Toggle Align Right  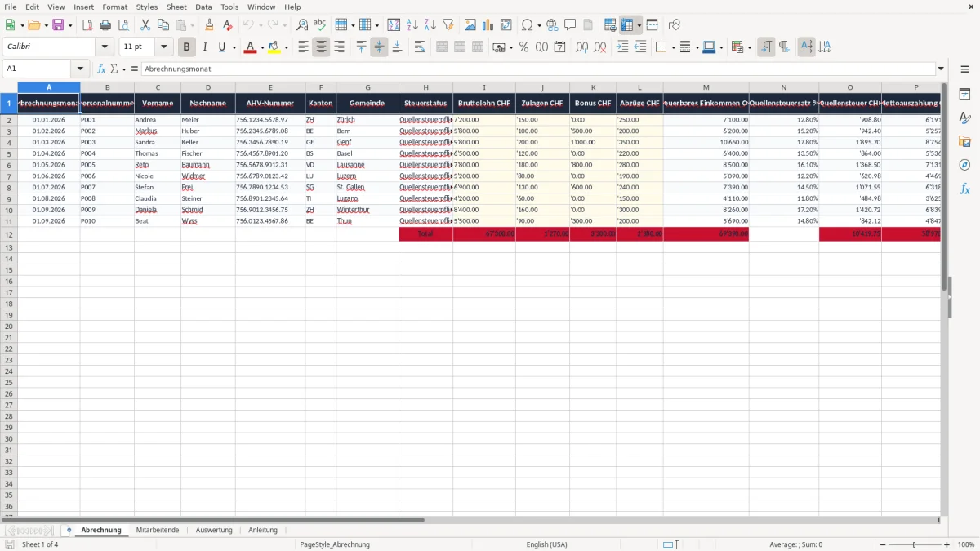tap(339, 47)
